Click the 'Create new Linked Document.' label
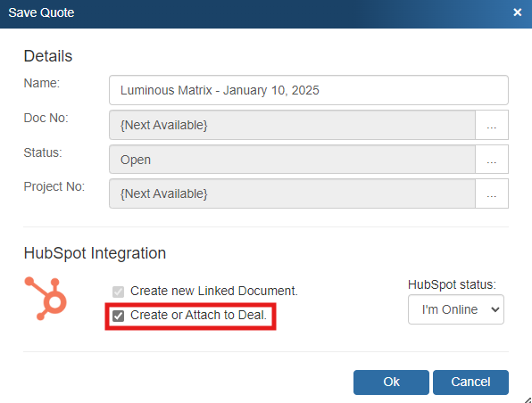Image resolution: width=532 pixels, height=403 pixels. [x=214, y=291]
